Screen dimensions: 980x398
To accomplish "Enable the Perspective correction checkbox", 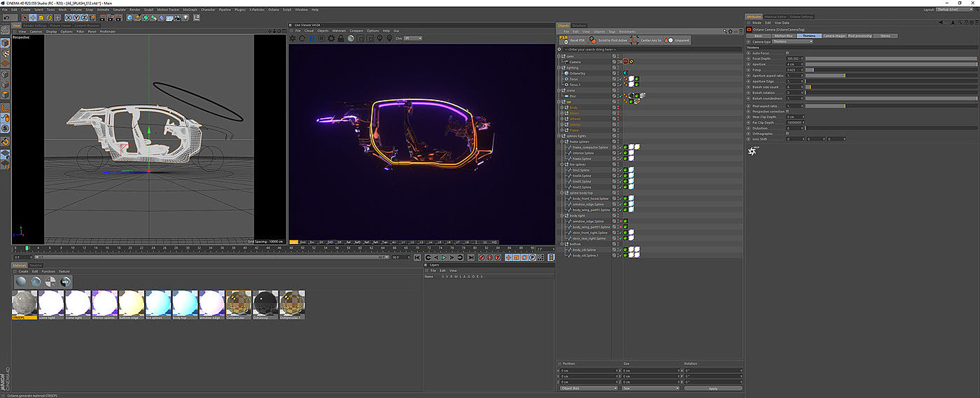I will pos(787,111).
